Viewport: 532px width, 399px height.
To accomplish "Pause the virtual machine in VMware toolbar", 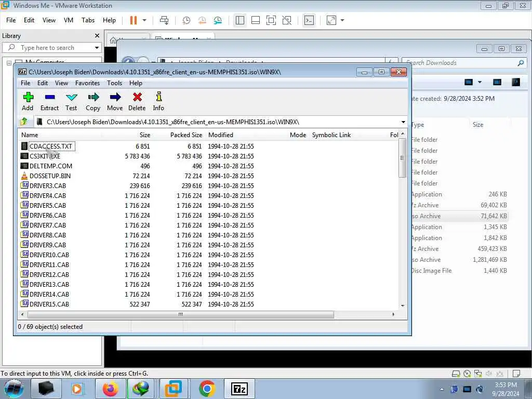I will (x=134, y=20).
